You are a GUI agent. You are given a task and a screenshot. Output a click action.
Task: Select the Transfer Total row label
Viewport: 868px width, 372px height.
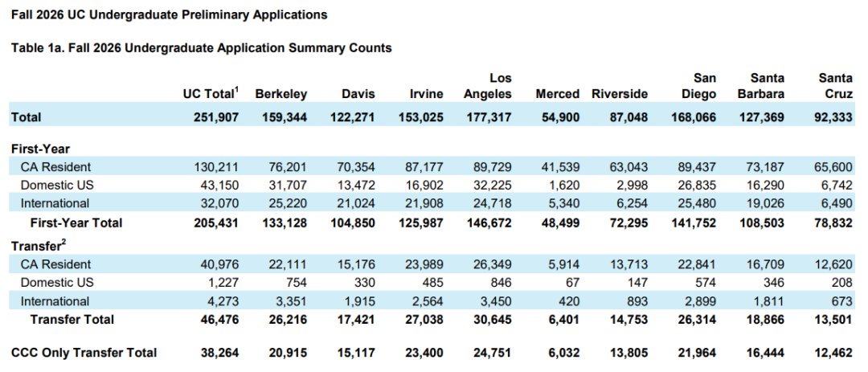pos(72,320)
